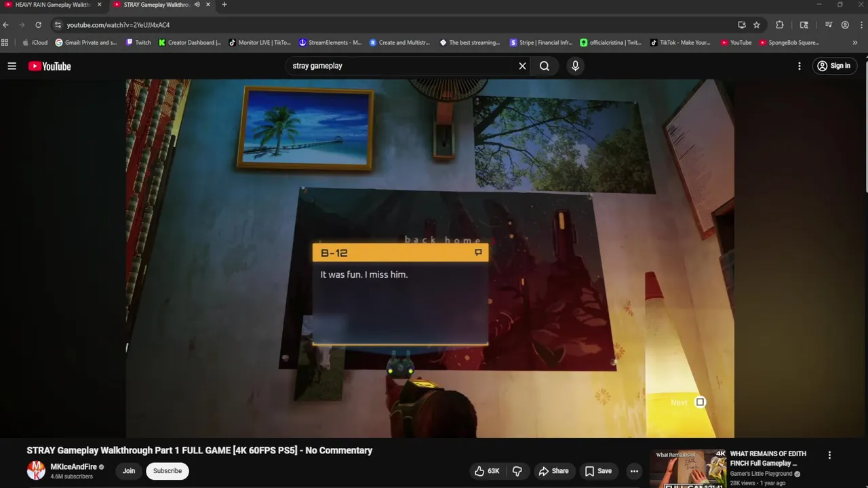Open the browser profile icon
The width and height of the screenshot is (868, 488).
tap(845, 25)
